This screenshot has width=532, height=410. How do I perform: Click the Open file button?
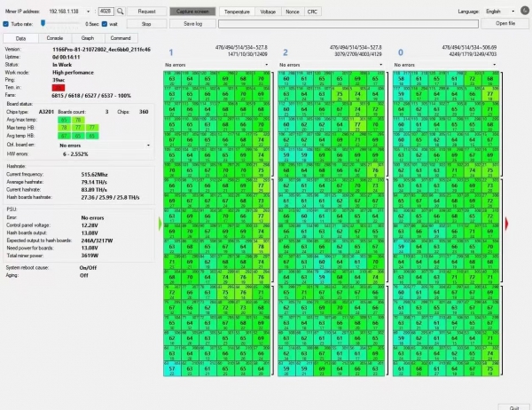click(505, 24)
